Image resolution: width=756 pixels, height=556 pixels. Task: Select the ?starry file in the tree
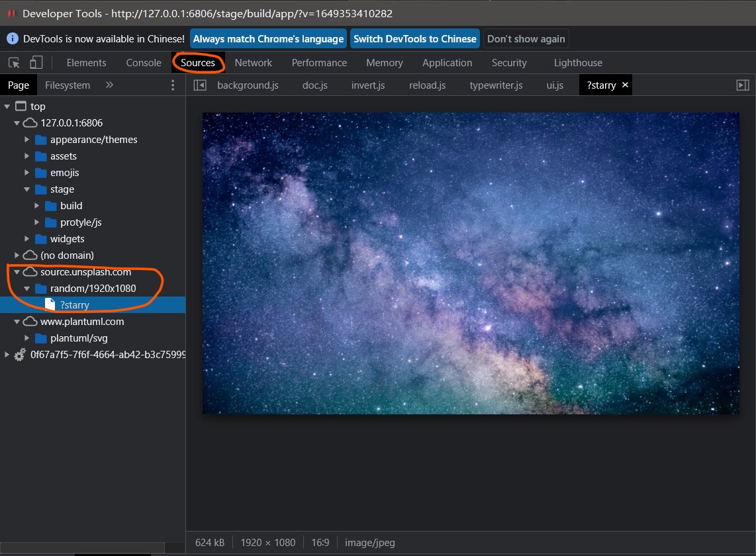74,305
